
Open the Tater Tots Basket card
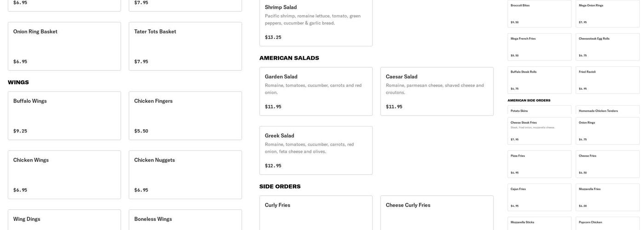click(x=185, y=46)
